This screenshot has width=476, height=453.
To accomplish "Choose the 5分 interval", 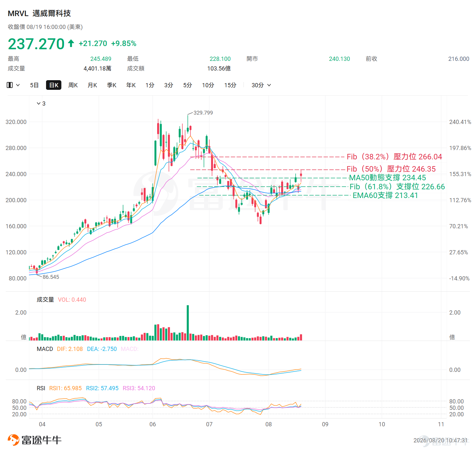I will point(188,85).
